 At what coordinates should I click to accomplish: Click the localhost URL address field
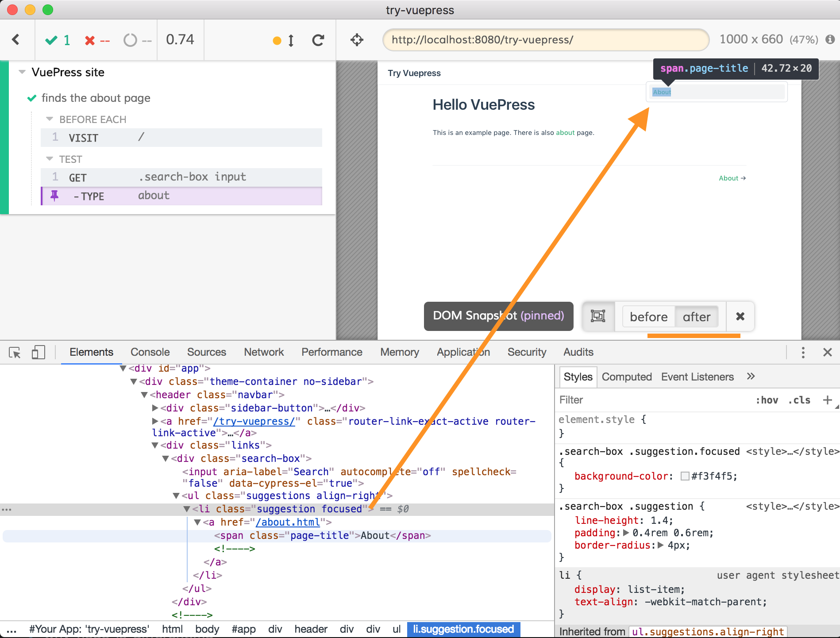click(x=546, y=40)
